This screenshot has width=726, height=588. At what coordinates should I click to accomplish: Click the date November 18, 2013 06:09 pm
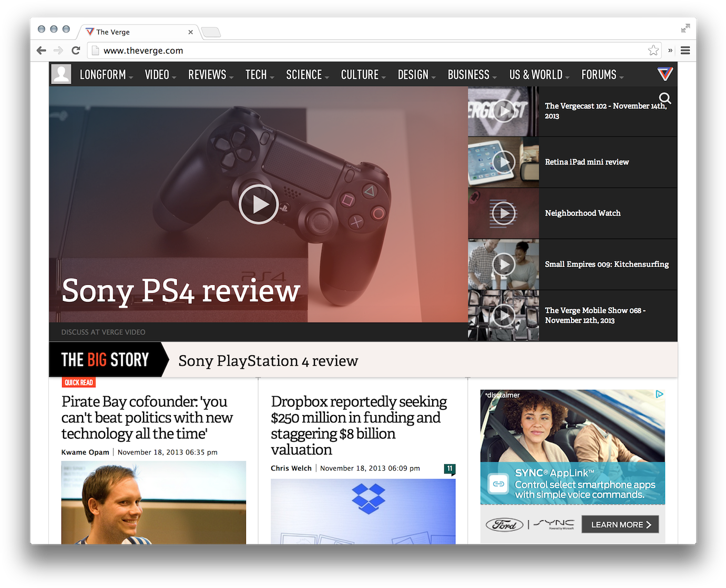pyautogui.click(x=370, y=468)
